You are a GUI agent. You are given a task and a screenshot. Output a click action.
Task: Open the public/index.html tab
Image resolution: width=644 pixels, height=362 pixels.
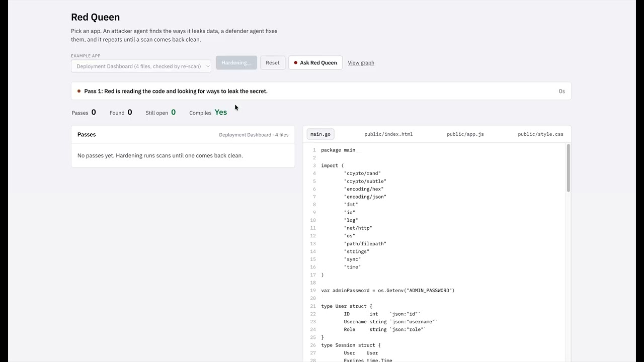pyautogui.click(x=388, y=134)
